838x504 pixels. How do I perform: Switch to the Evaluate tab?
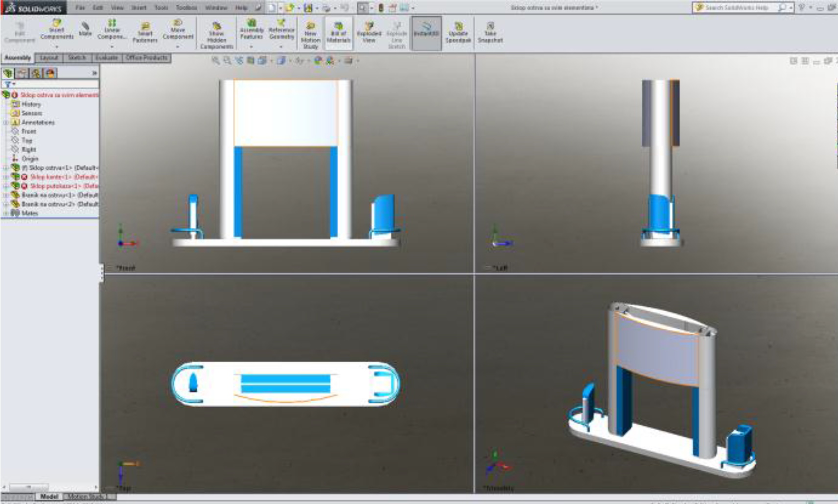(106, 58)
